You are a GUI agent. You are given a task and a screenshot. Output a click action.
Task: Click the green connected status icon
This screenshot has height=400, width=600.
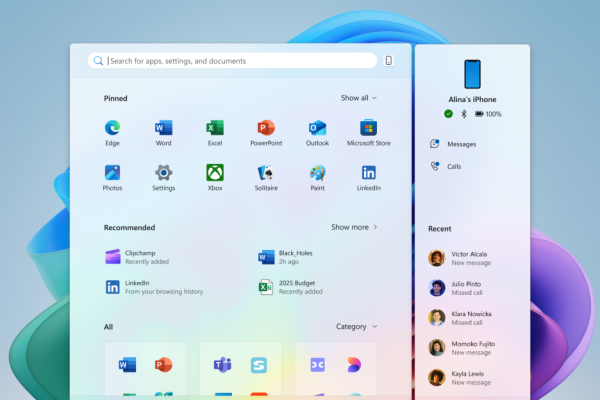click(x=448, y=114)
